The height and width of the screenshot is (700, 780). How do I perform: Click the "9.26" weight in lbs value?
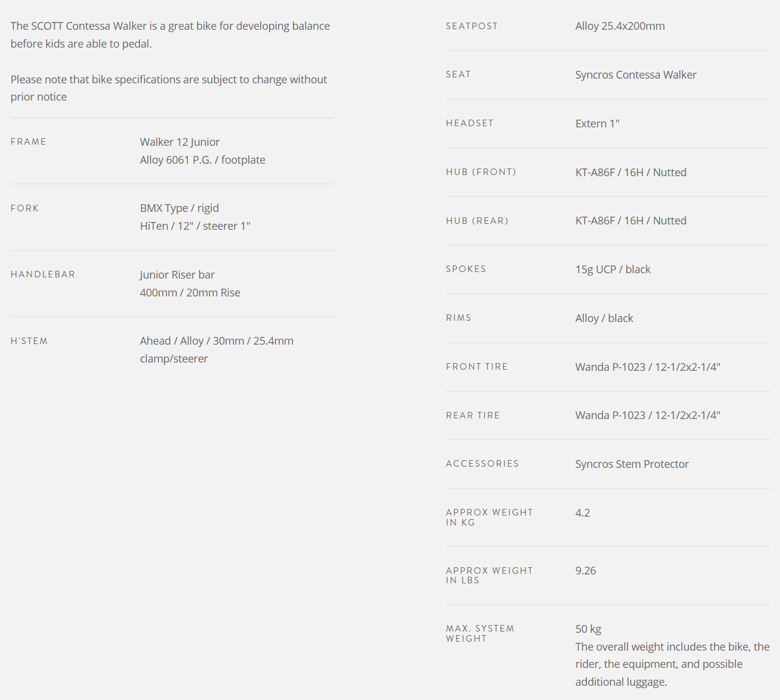pyautogui.click(x=585, y=571)
